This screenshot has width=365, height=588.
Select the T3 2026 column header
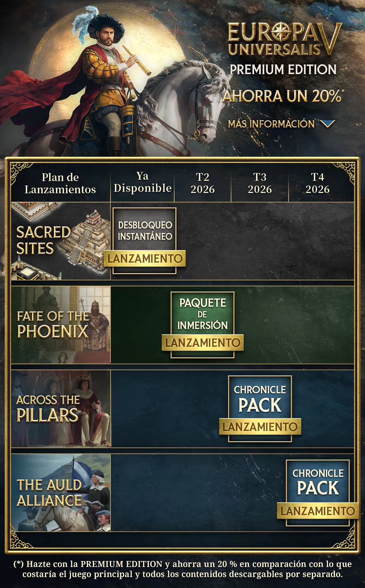click(260, 183)
